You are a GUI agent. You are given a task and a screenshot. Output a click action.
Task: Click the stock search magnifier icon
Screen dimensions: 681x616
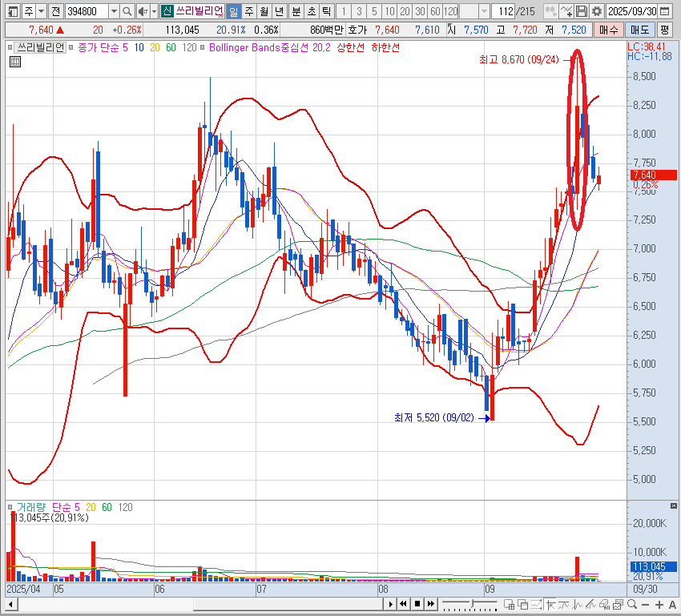click(127, 11)
